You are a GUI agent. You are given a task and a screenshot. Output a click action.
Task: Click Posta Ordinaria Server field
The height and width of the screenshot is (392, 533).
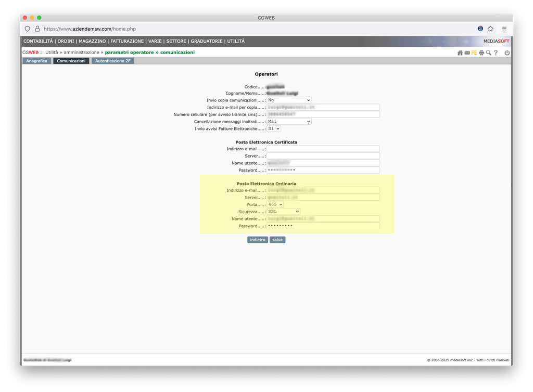323,198
